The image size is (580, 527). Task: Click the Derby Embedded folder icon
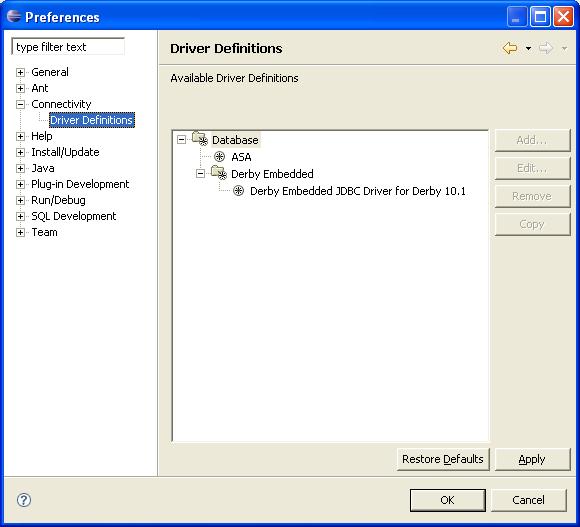219,173
